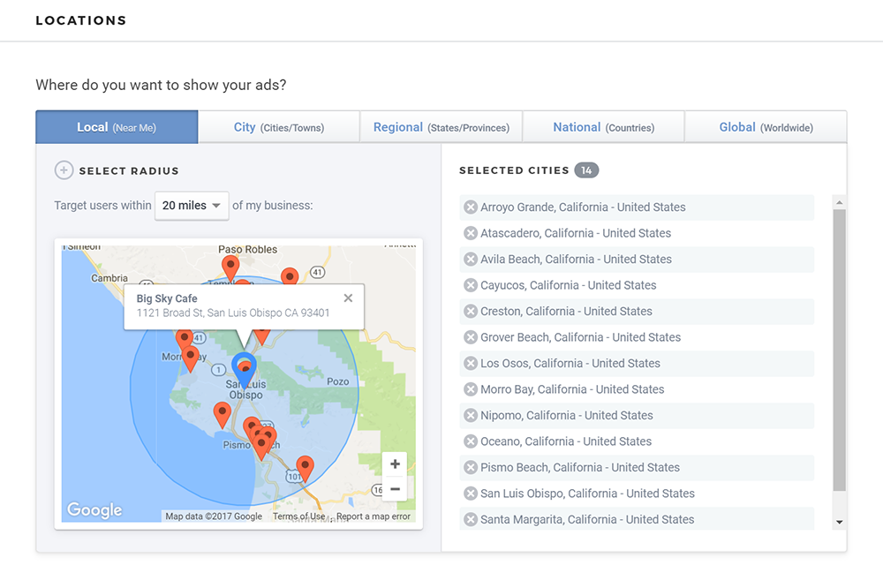The width and height of the screenshot is (883, 588).
Task: Click the plus icon beside SELECT RADIUS
Action: point(63,170)
